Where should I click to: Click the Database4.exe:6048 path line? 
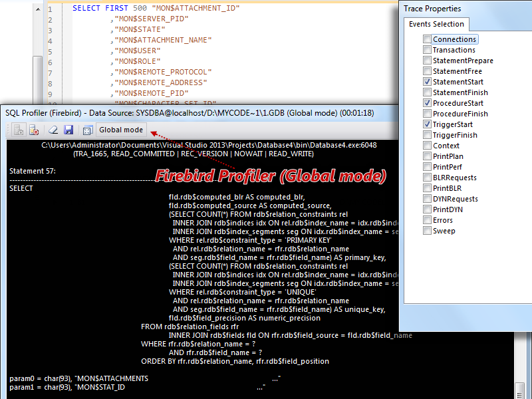(209, 145)
